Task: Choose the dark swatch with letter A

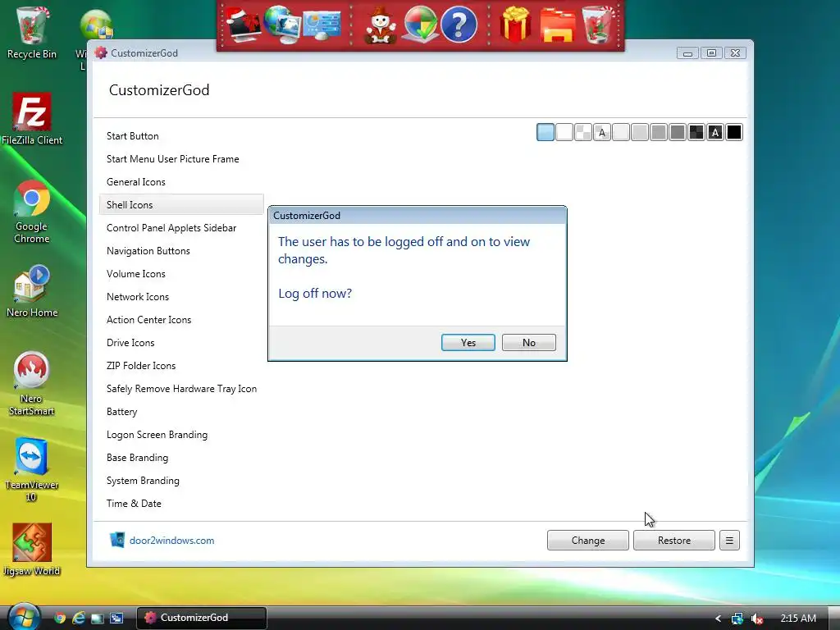Action: click(x=715, y=132)
